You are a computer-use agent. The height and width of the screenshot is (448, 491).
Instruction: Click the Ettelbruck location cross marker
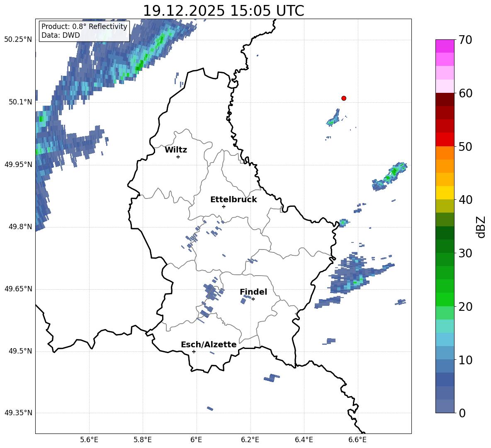[224, 206]
